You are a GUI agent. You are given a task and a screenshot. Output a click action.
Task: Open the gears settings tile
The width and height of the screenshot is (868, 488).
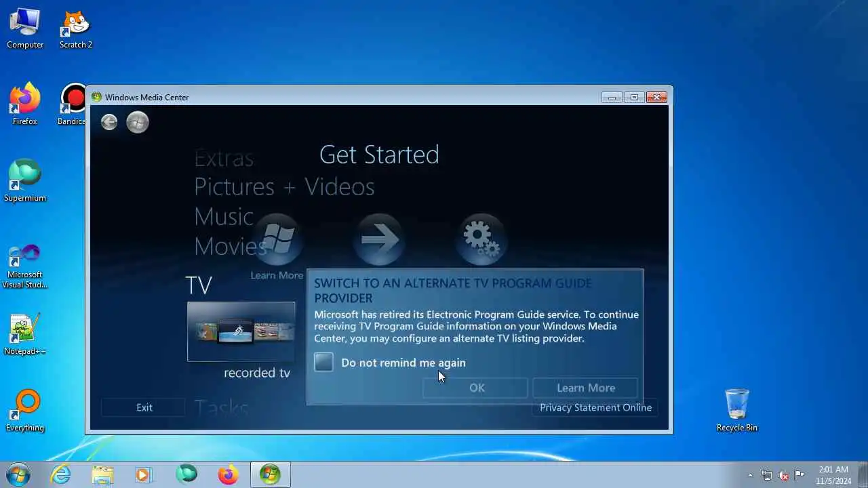[481, 241]
